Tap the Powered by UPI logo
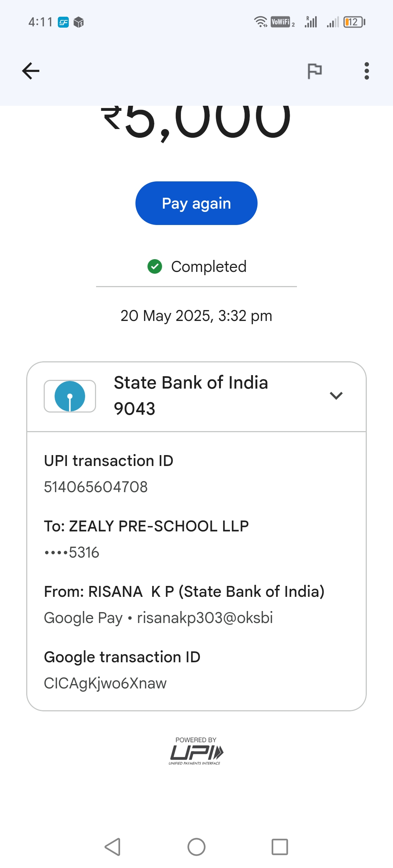Screen dimensions: 393x868 (196, 751)
